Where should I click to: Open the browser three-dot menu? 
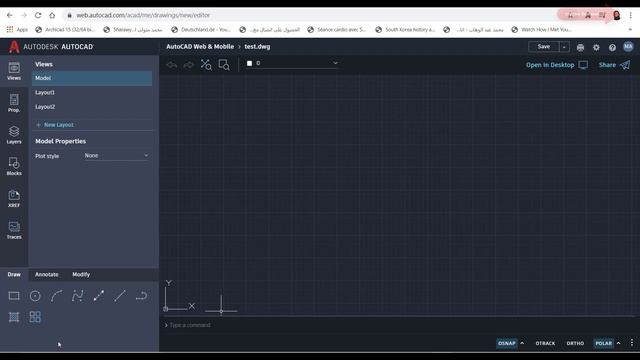[x=631, y=15]
